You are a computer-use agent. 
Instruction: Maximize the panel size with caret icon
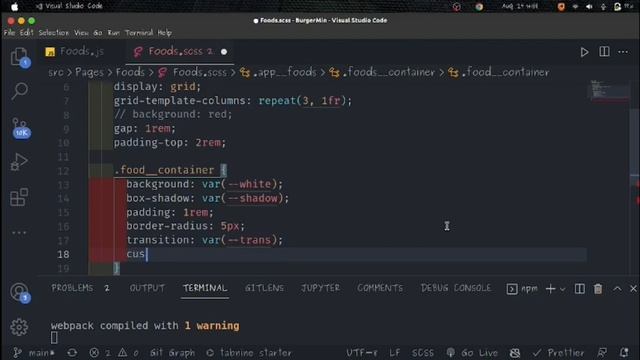[617, 289]
